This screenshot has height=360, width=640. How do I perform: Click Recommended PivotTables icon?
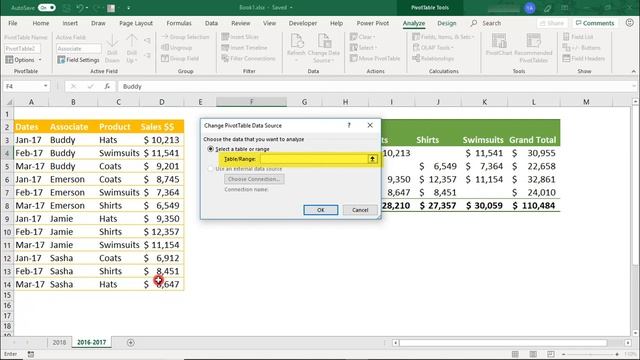pos(533,41)
